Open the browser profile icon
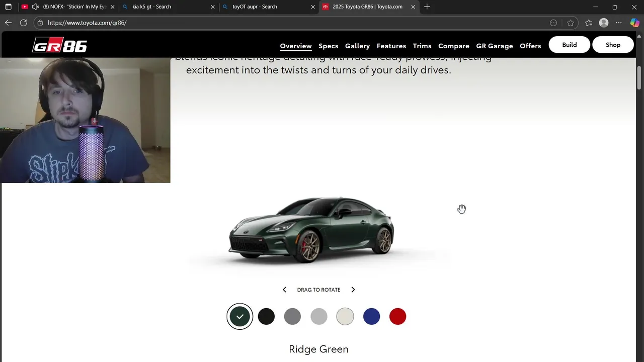This screenshot has height=362, width=644. tap(604, 23)
